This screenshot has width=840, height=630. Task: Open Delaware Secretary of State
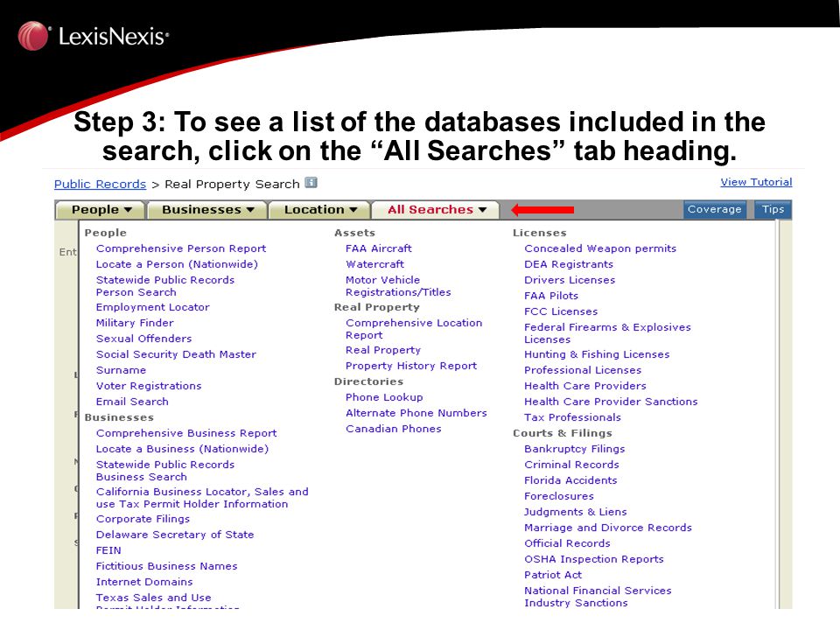click(x=175, y=535)
